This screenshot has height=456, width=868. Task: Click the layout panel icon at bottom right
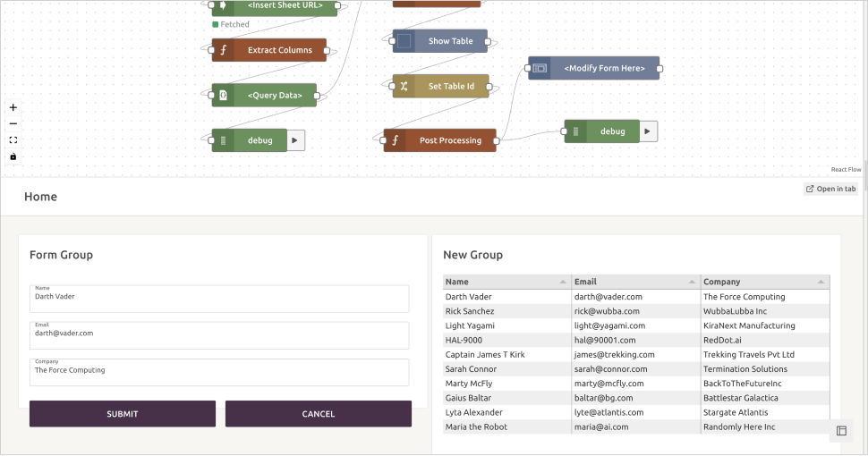841,431
